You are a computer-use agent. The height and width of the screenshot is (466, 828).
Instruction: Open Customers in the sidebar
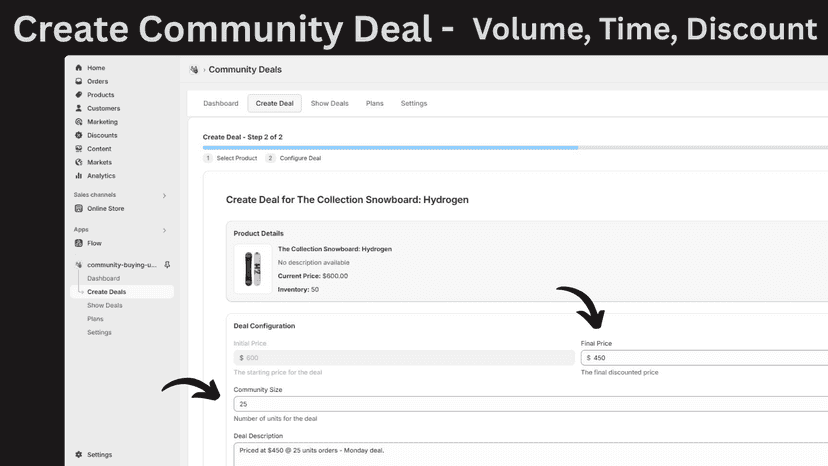pyautogui.click(x=104, y=108)
